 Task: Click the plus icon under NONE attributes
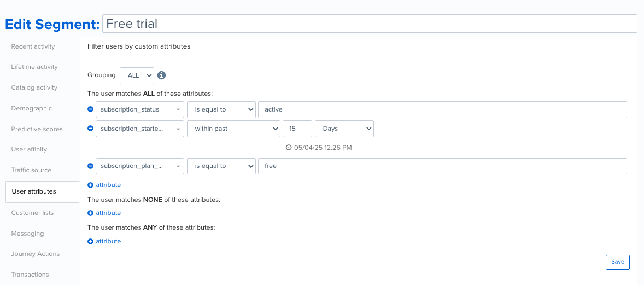click(x=90, y=213)
